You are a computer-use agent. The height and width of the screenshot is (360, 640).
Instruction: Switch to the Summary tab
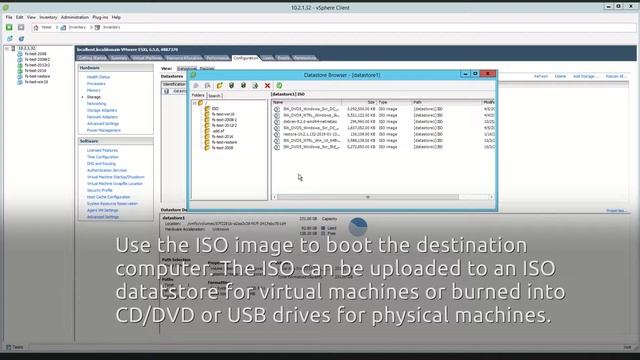[119, 58]
